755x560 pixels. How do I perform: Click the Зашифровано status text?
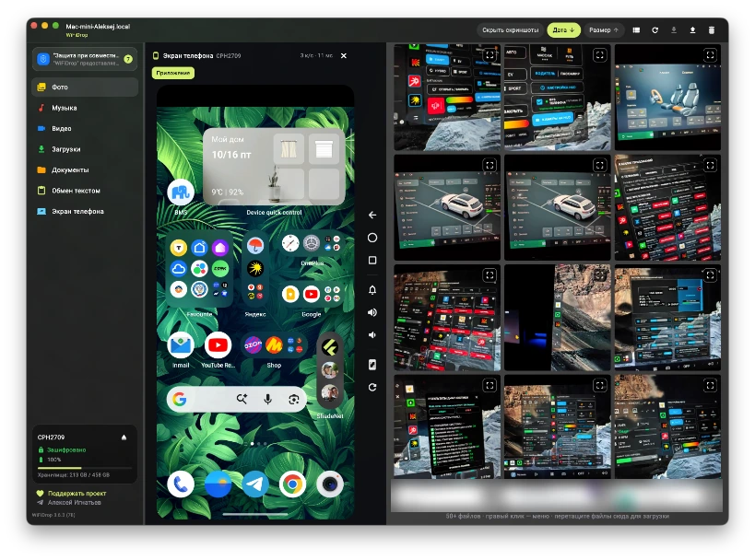(x=66, y=449)
